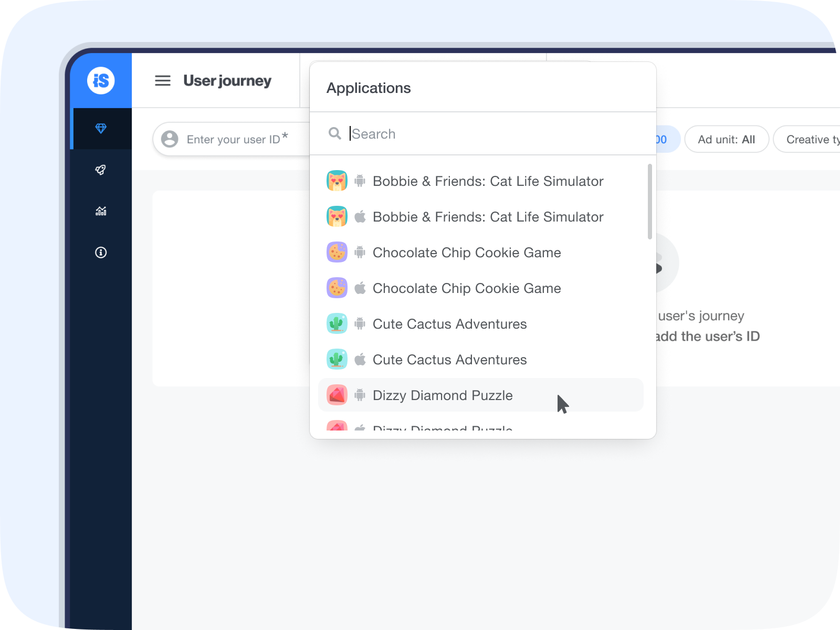Image resolution: width=840 pixels, height=630 pixels.
Task: Click the user avatar icon in ID field
Action: (x=170, y=139)
